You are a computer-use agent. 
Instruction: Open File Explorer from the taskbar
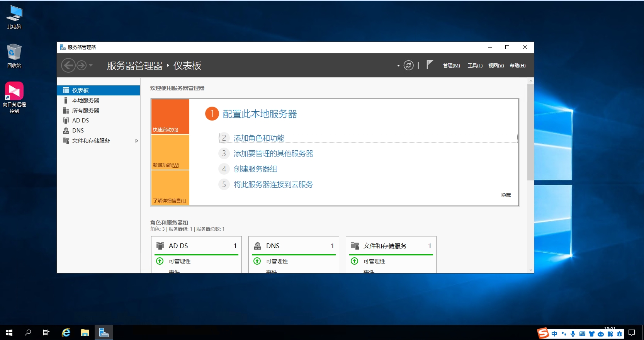tap(85, 332)
